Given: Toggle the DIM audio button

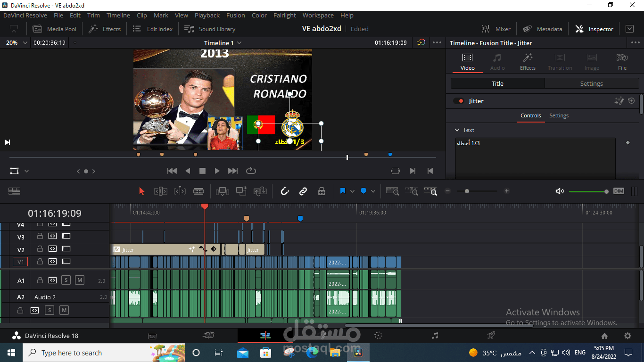Looking at the screenshot, I should point(619,191).
